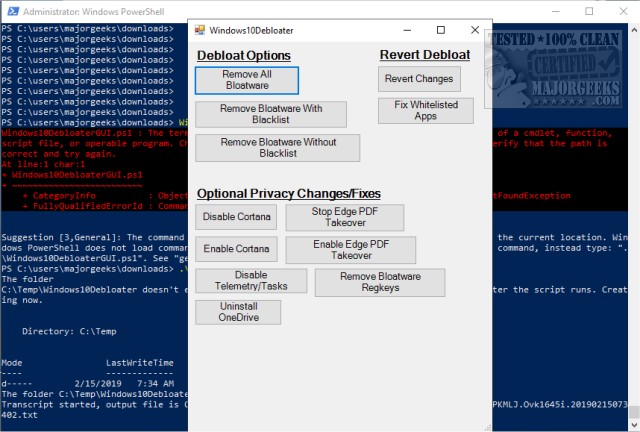Close the Administrator PowerShell window
The image size is (640, 432).
(x=623, y=11)
